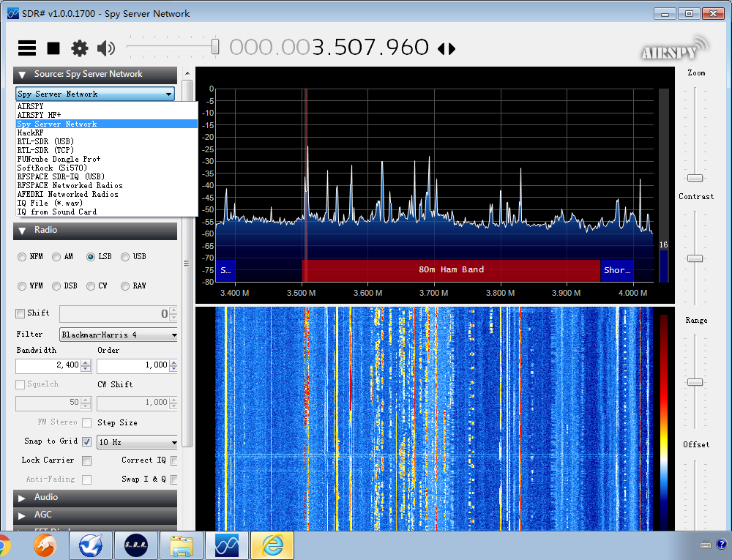
Task: Choose HackRF from the source list
Action: pos(107,132)
